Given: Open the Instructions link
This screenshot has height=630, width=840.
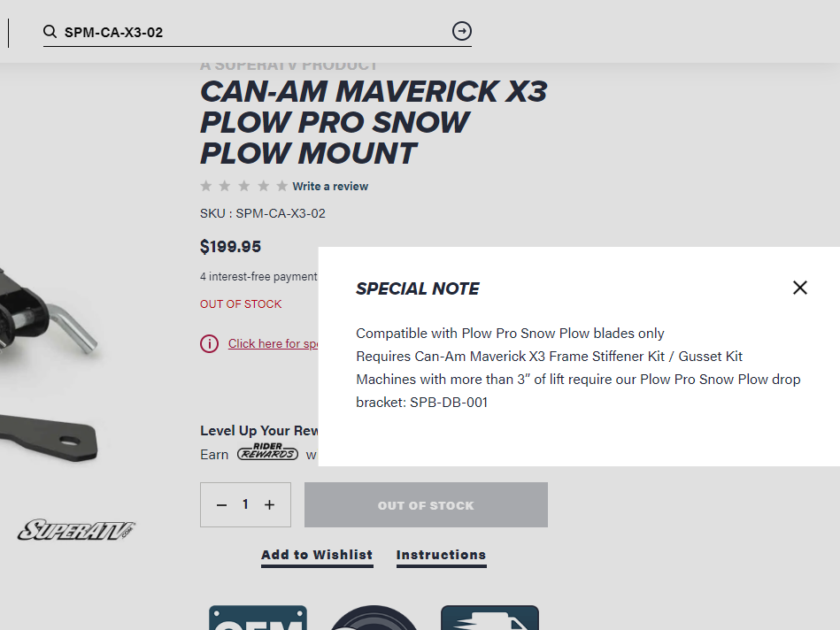Looking at the screenshot, I should (x=441, y=555).
